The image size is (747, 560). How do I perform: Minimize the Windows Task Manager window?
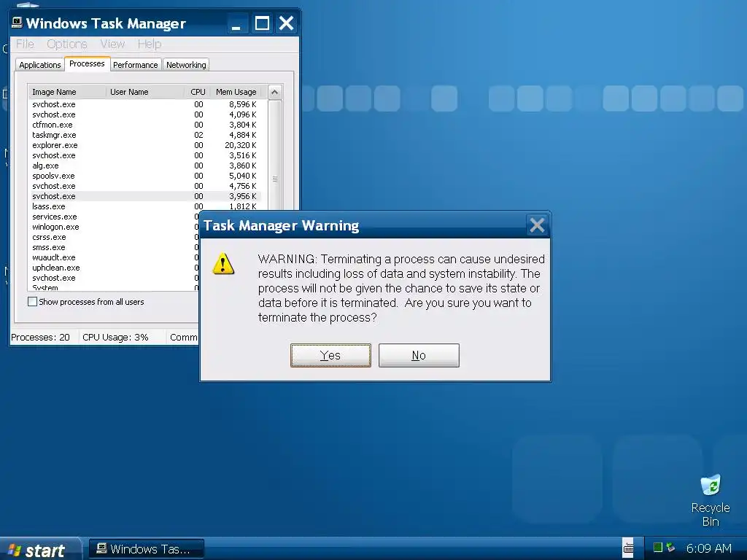[x=236, y=23]
